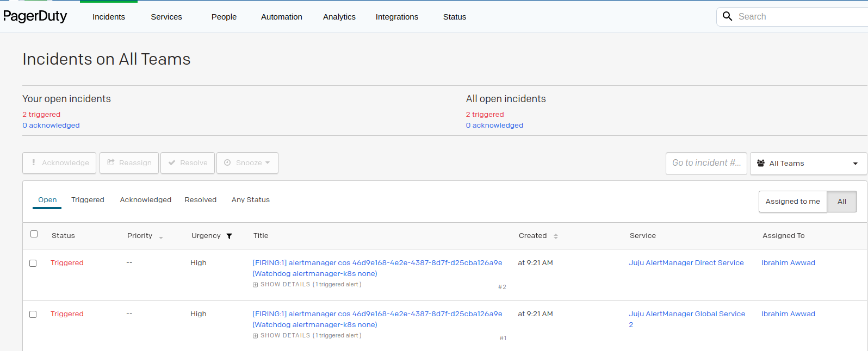Select the Global Service 2 incident checkbox
The height and width of the screenshot is (351, 868).
point(33,315)
